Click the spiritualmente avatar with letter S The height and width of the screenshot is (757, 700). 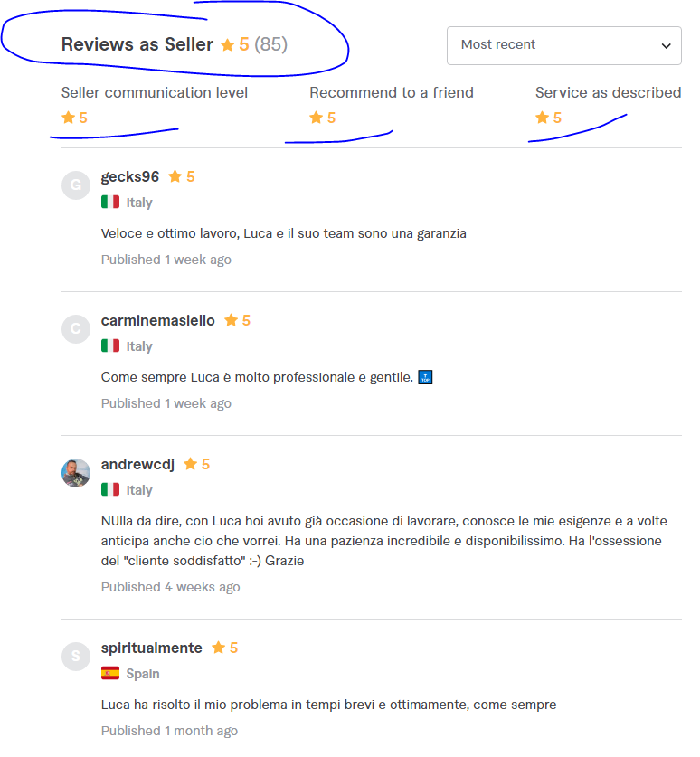point(76,656)
